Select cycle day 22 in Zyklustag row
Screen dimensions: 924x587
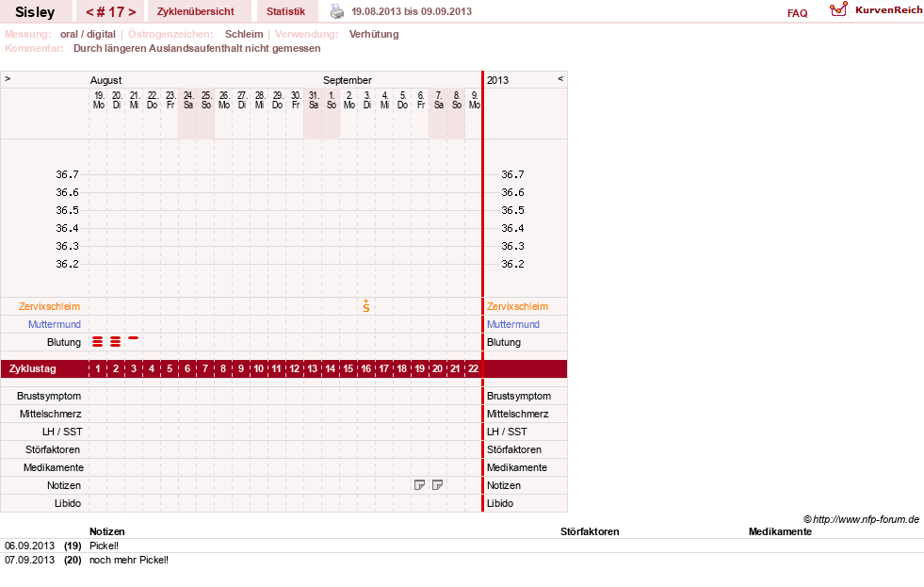tap(473, 369)
